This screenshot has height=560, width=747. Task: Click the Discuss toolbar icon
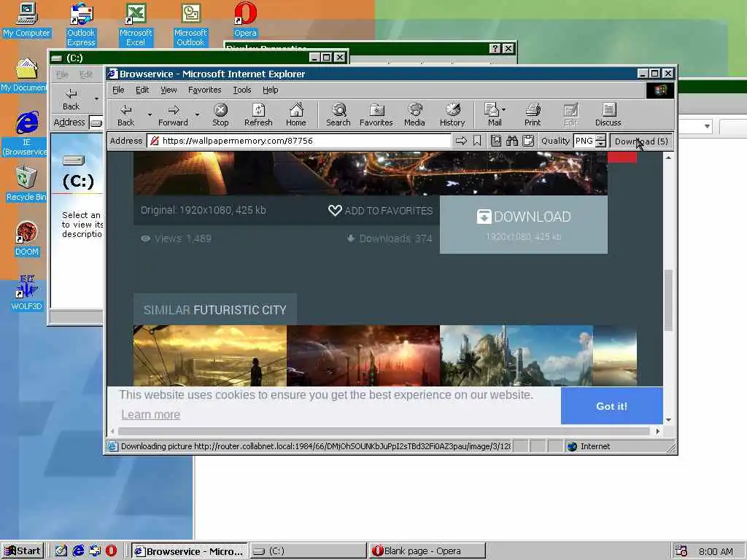[608, 114]
